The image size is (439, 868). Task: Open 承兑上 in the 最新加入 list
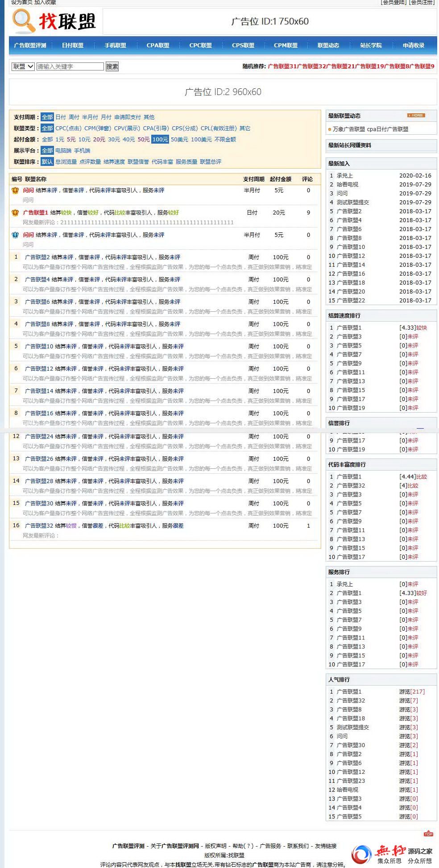coord(345,176)
